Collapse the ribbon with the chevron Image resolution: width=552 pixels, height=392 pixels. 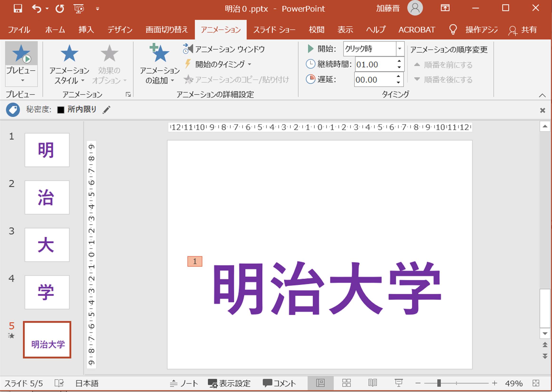542,95
